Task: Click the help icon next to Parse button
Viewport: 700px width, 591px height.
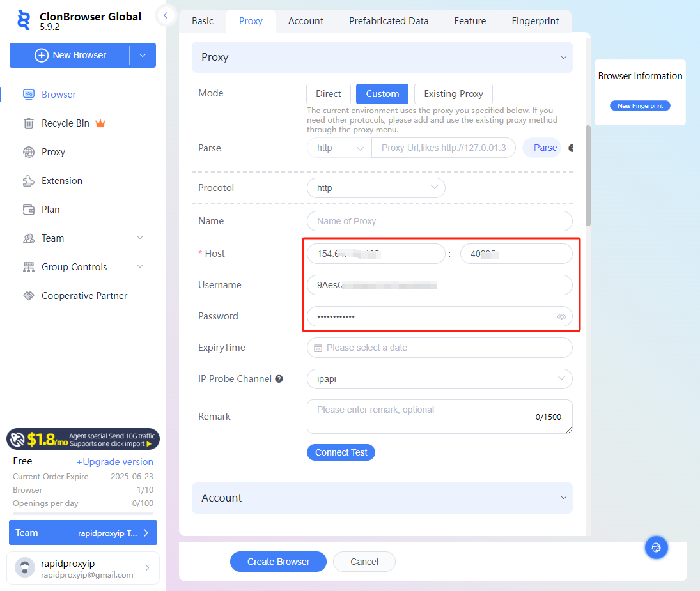Action: [570, 148]
